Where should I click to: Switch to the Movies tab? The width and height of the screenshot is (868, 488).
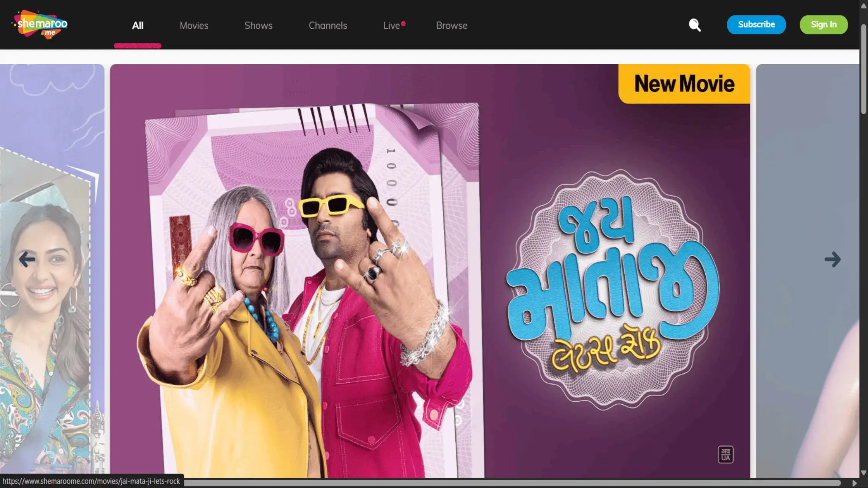(x=194, y=25)
